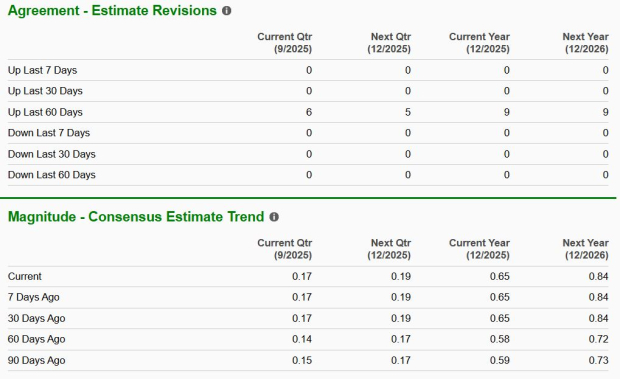The width and height of the screenshot is (620, 379).
Task: Click Current Qtr value 0 in Down Last 60 Days row
Action: coord(309,175)
